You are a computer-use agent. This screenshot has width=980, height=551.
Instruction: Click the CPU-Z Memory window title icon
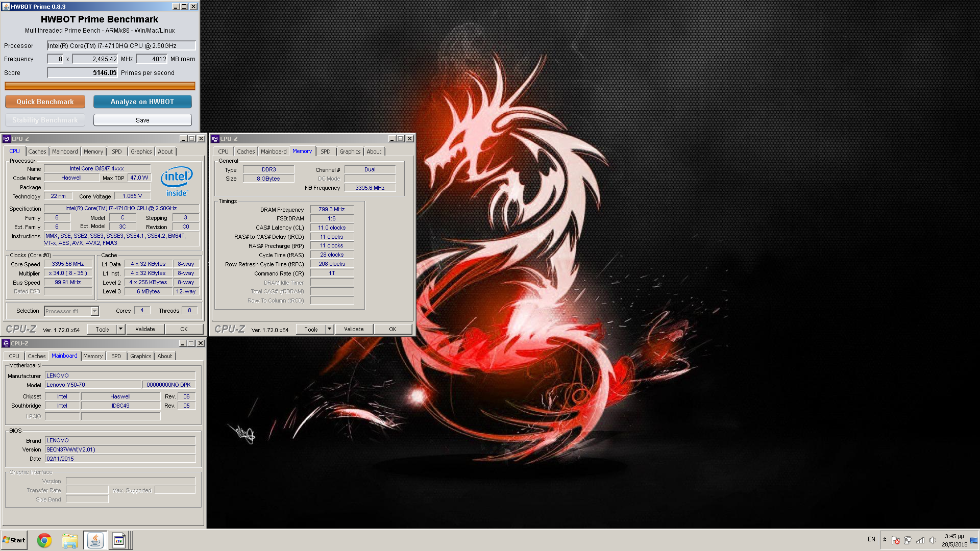[x=215, y=139]
